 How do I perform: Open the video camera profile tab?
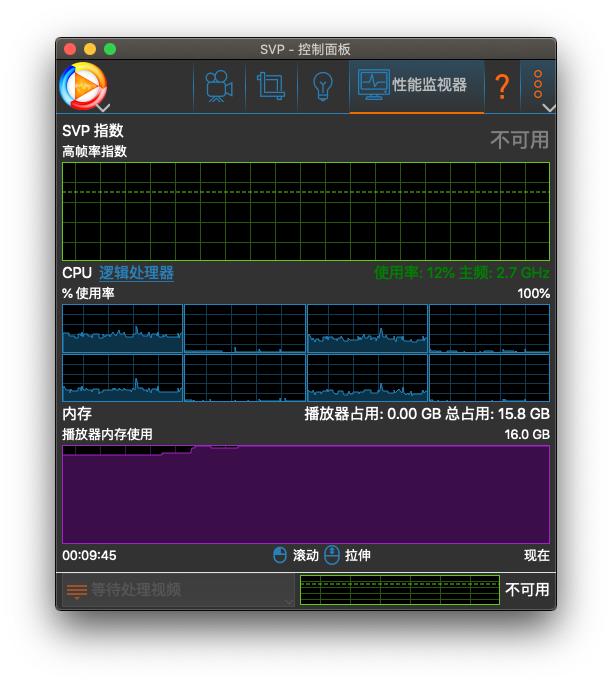(219, 86)
